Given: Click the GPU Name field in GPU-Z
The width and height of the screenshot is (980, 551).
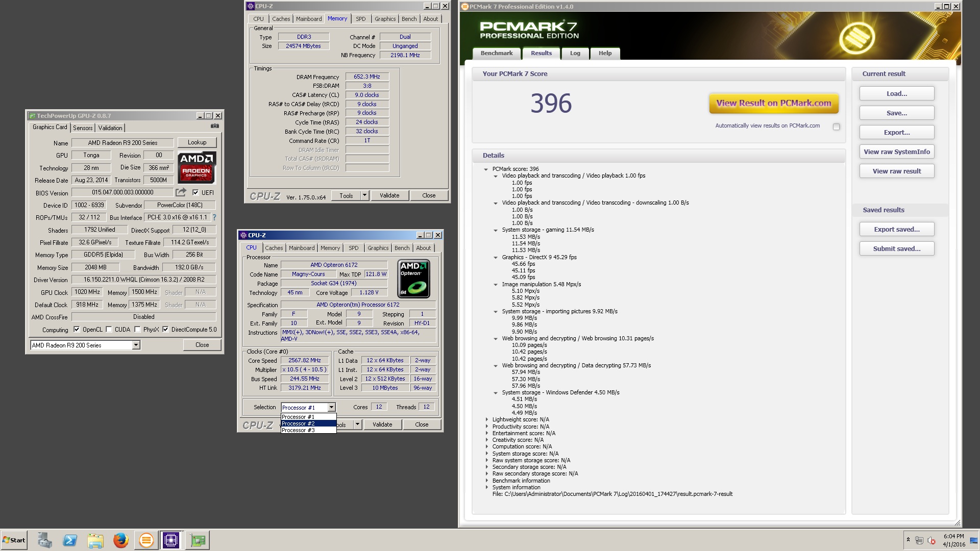Looking at the screenshot, I should click(x=122, y=143).
